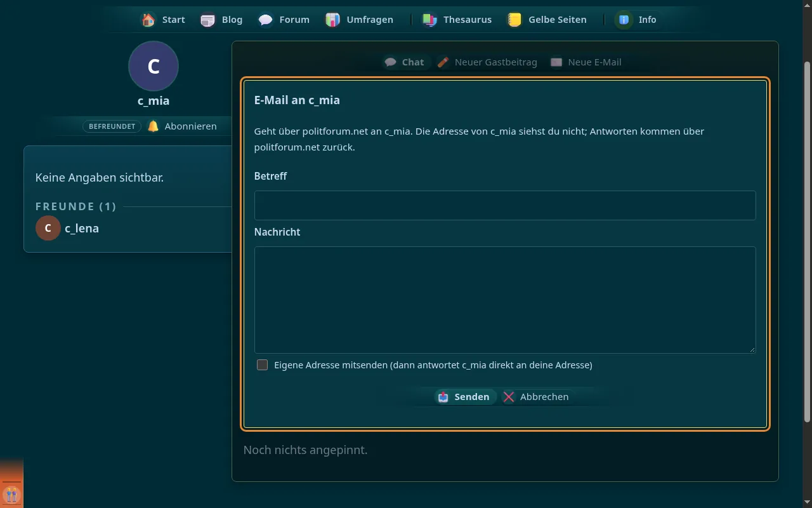Screen dimensions: 812x508
Task: Open the c_lena friend profile link
Action: coord(82,228)
